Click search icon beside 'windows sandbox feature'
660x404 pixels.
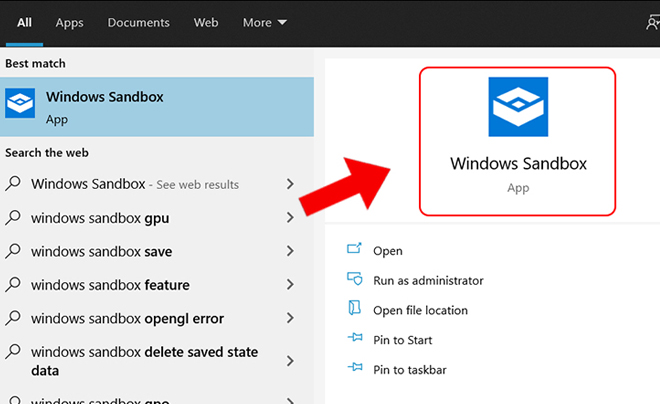pyautogui.click(x=13, y=284)
